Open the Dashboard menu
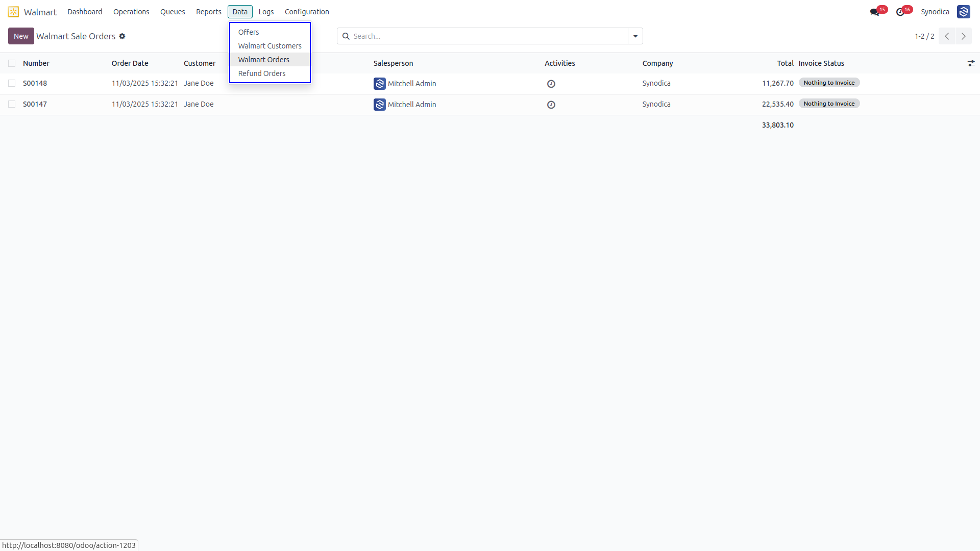This screenshot has height=551, width=980. click(85, 12)
